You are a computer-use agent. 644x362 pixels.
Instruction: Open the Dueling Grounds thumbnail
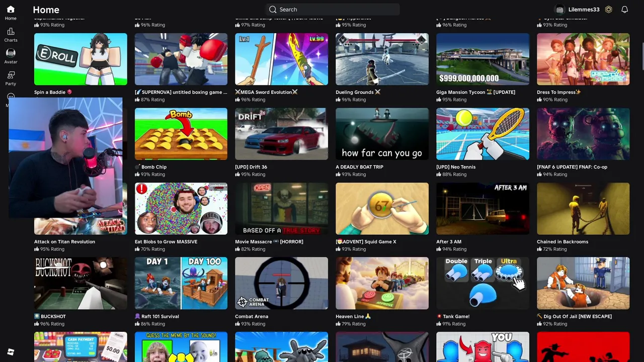coord(382,59)
